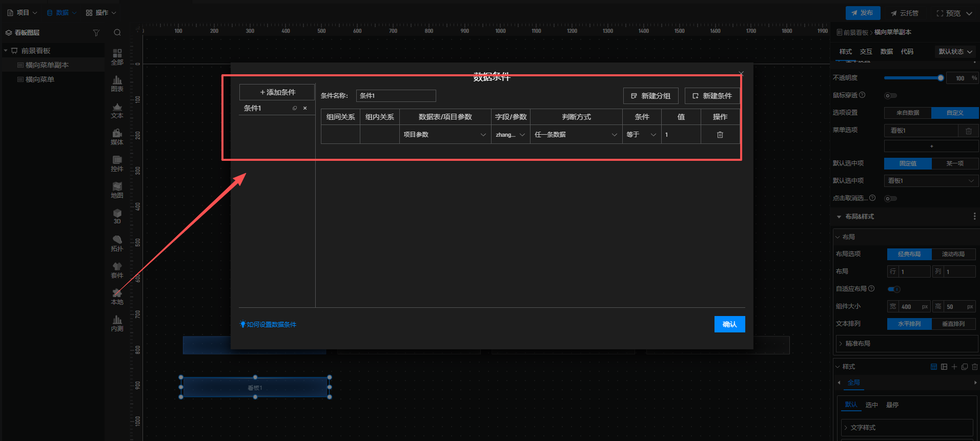Select the 3D component icon
The width and height of the screenshot is (980, 441).
tap(117, 216)
